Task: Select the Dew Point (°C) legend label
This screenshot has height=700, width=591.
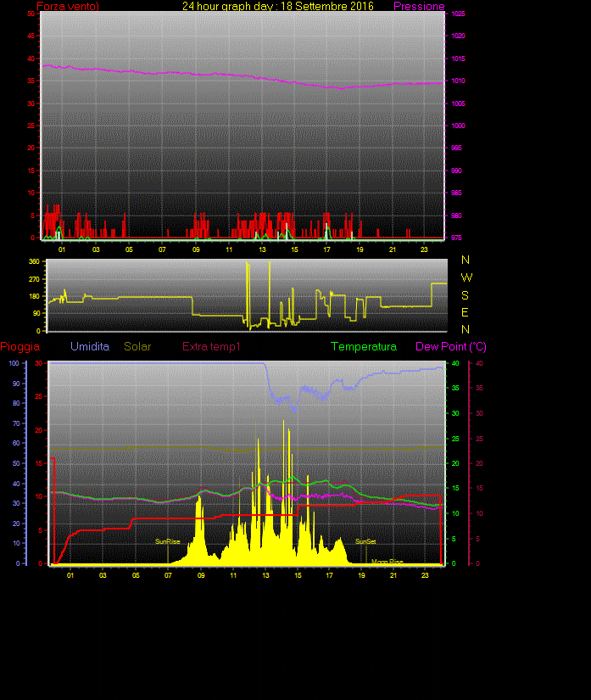Action: (450, 347)
